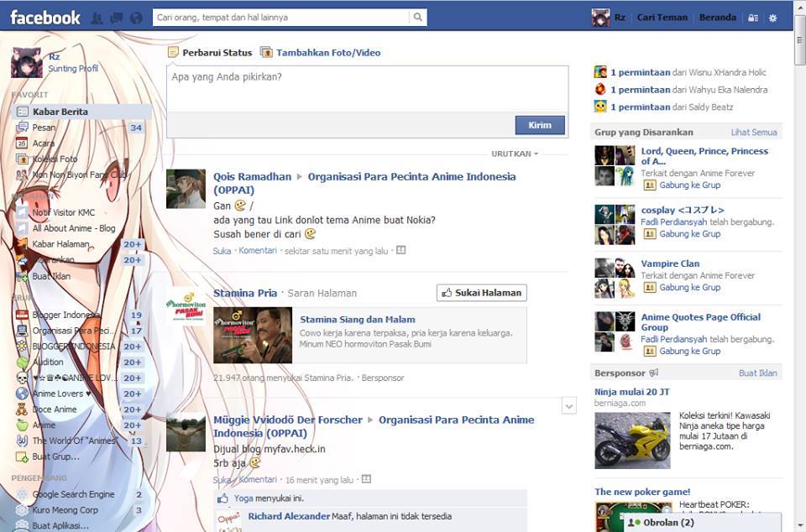Open Anime Lovers group globe icon

[22, 394]
